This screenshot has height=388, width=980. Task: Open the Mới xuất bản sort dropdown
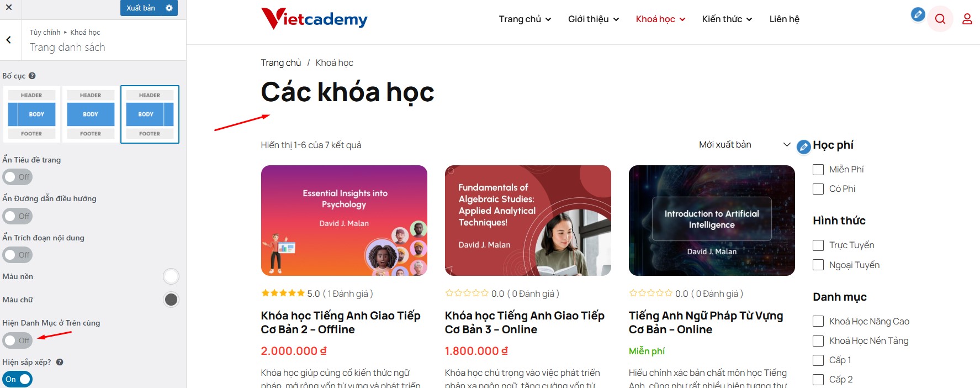(744, 144)
